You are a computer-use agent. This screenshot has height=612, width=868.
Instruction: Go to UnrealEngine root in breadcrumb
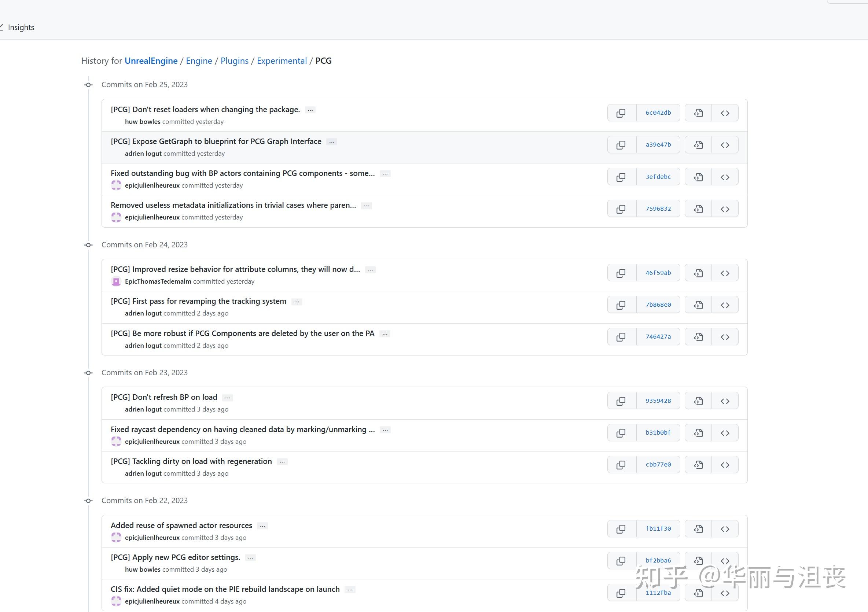coord(151,61)
